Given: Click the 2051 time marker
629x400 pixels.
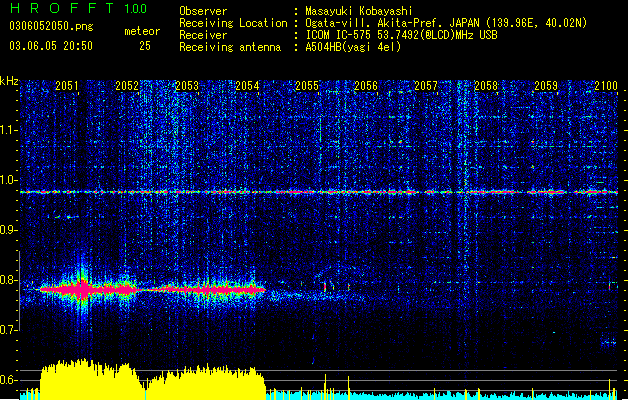Looking at the screenshot, I should coord(67,85).
